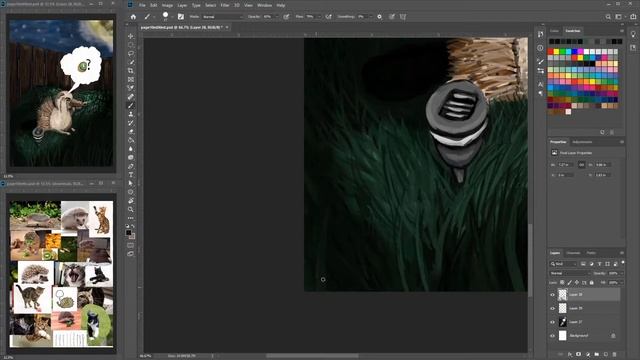Toggle lock position icon
This screenshot has height=360, width=640.
(x=577, y=282)
